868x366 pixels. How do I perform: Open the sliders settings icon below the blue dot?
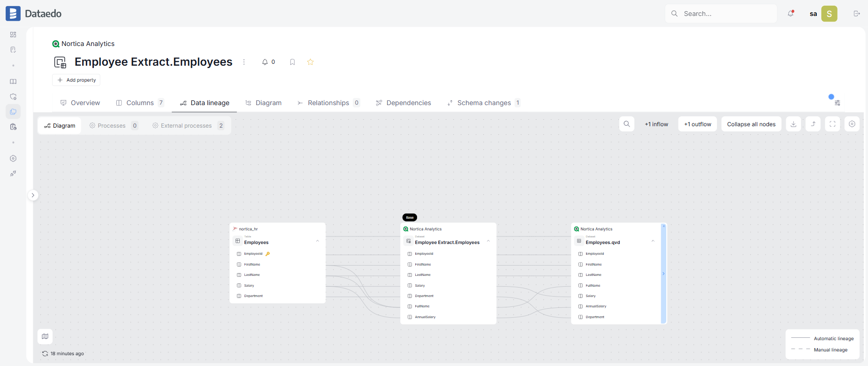click(838, 103)
